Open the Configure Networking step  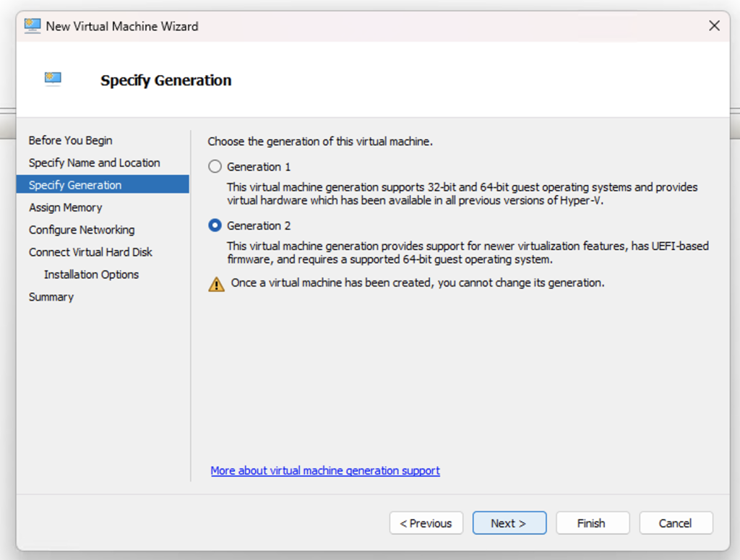coord(82,230)
